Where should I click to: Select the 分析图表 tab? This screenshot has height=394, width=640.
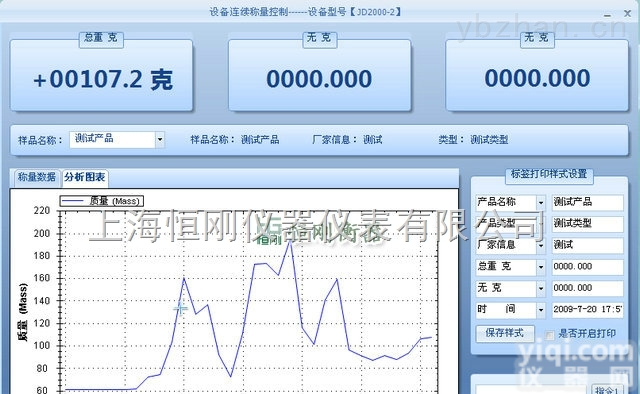click(x=85, y=177)
